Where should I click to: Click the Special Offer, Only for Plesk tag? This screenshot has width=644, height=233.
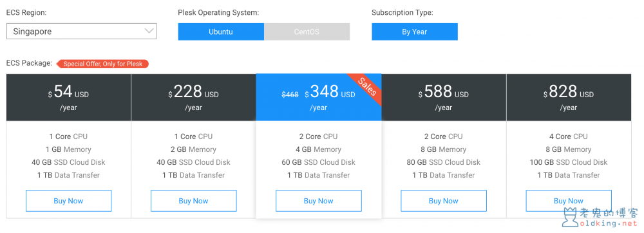[x=102, y=64]
